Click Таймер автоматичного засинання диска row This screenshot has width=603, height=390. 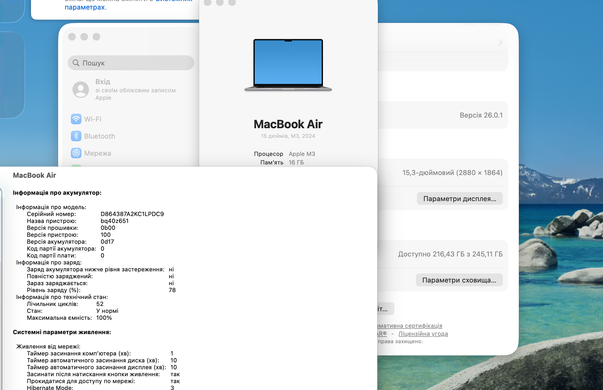click(102, 360)
